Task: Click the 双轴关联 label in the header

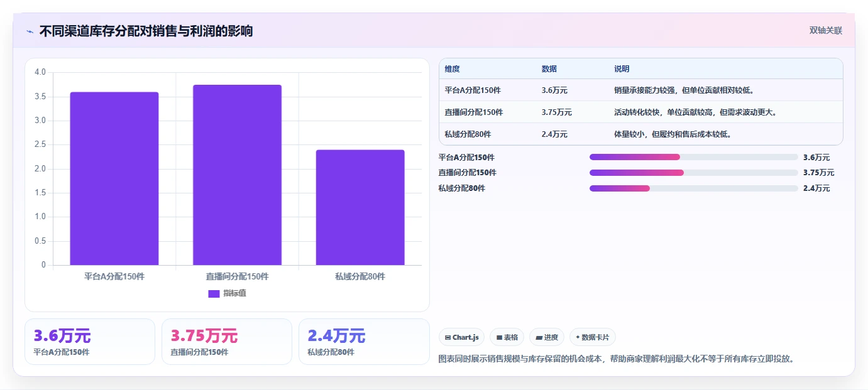Action: click(825, 31)
